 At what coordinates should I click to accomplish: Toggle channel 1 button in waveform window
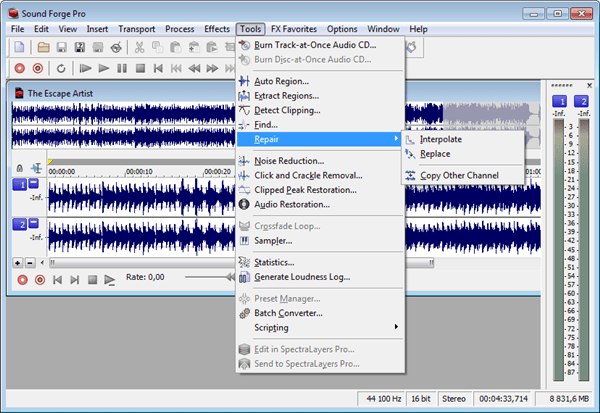coord(19,185)
